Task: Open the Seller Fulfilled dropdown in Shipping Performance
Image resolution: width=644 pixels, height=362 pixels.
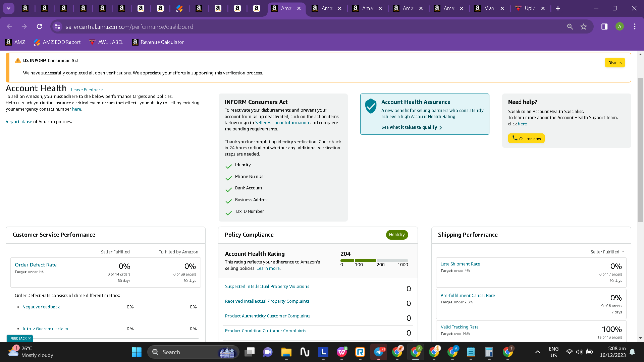Action: point(607,252)
